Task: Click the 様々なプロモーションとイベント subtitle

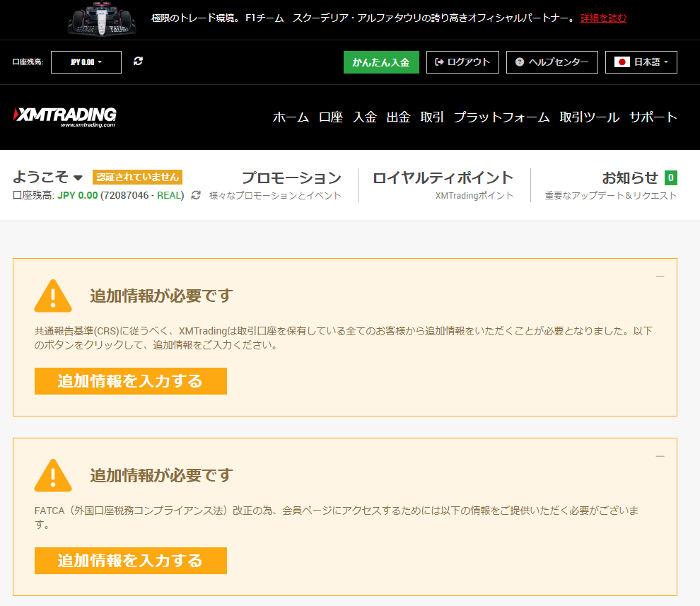Action: (275, 196)
